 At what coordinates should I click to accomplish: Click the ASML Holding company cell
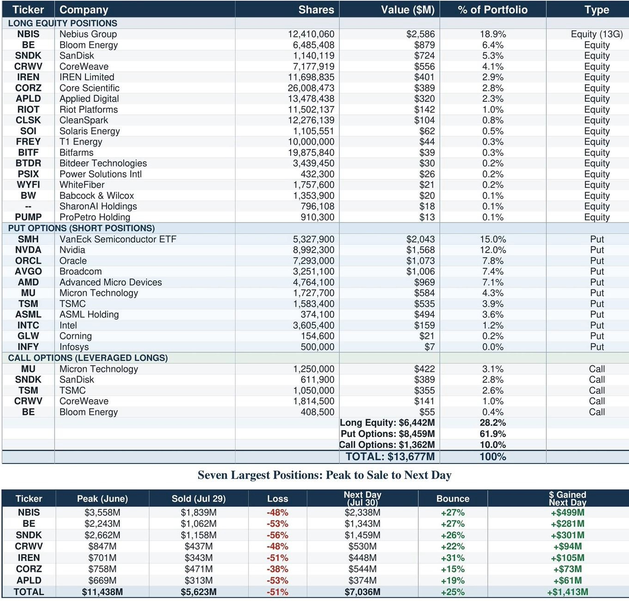tap(89, 315)
